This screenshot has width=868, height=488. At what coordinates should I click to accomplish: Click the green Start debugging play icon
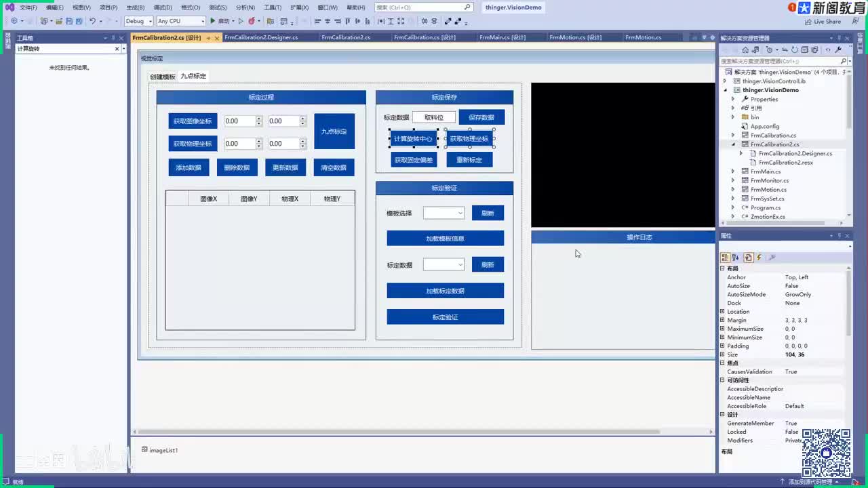coord(212,21)
